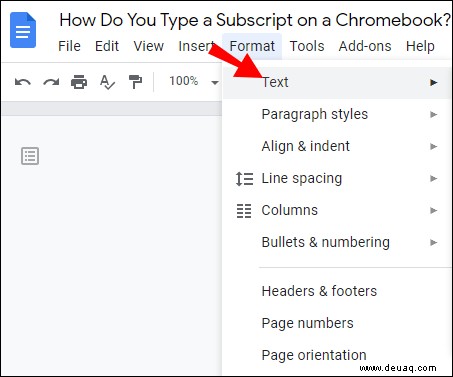Expand the Columns submenu arrow
This screenshot has height=377, width=453.
click(x=433, y=210)
